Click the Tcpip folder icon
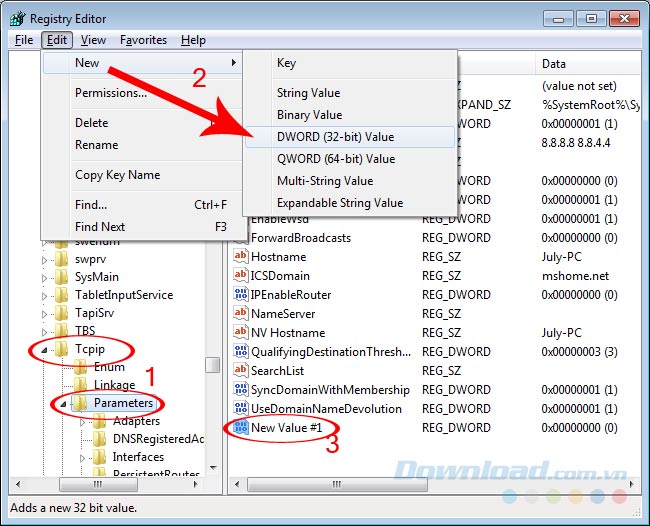 tap(62, 349)
